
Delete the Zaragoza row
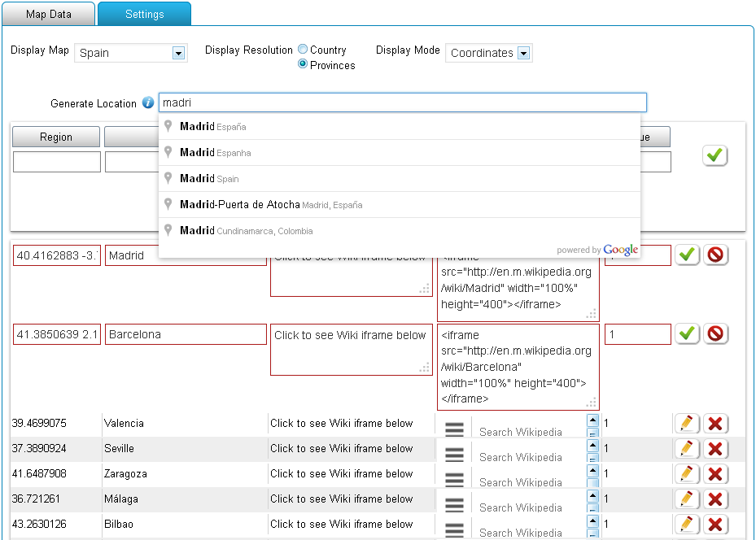coord(715,474)
